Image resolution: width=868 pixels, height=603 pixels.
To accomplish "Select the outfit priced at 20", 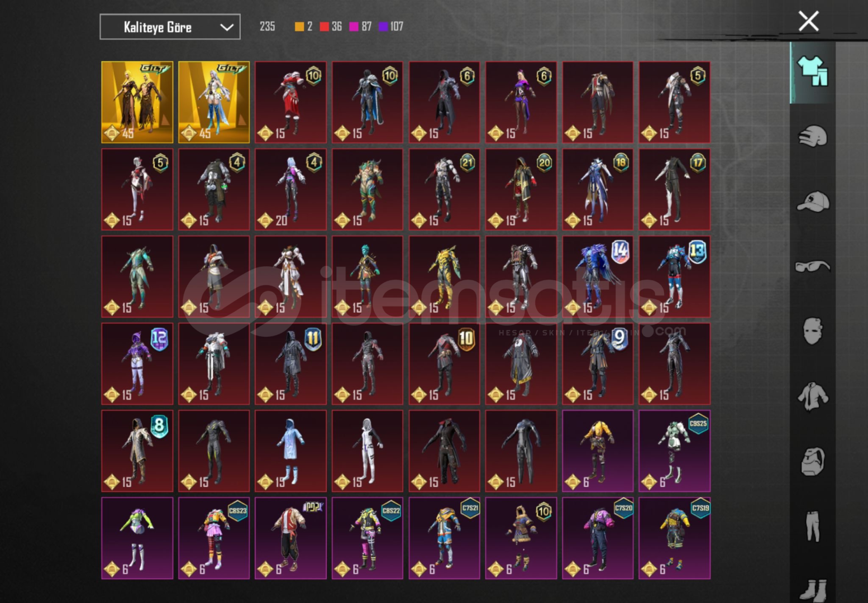I will point(290,189).
